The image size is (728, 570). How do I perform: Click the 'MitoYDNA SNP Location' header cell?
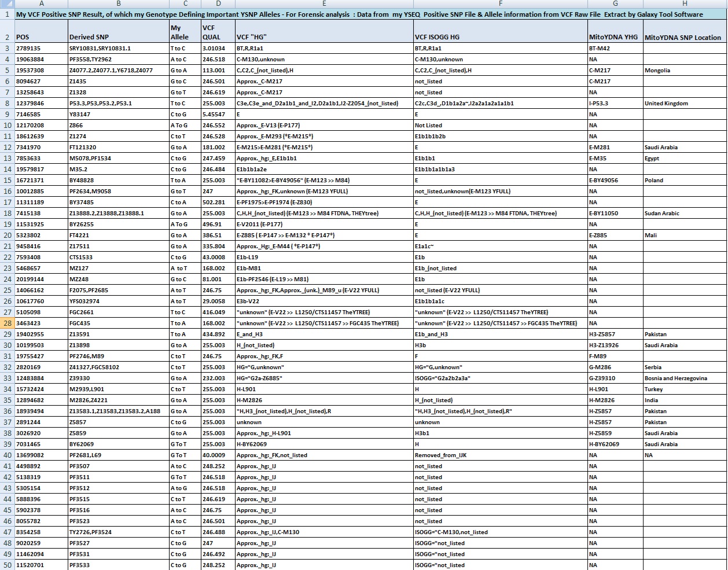click(x=685, y=31)
